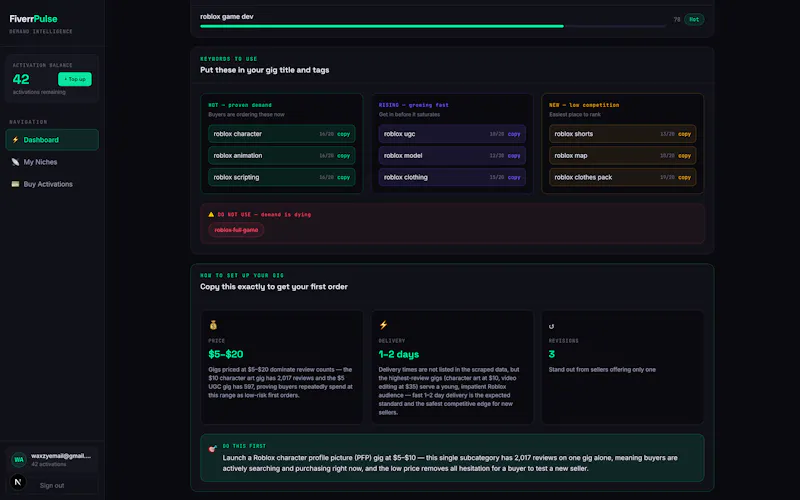Click the heading about gig title and tags
800x500 pixels.
point(264,70)
